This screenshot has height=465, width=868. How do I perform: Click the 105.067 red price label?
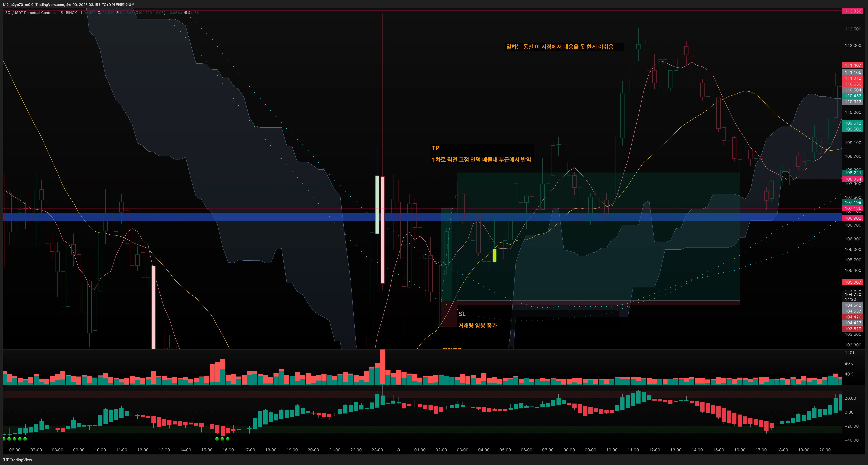pyautogui.click(x=853, y=282)
